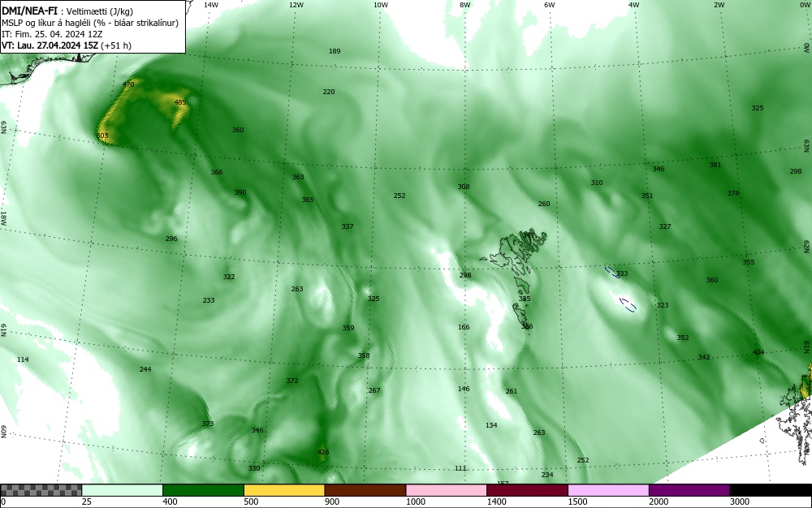Click the 485 value on the map
Image resolution: width=812 pixels, height=508 pixels.
(179, 102)
